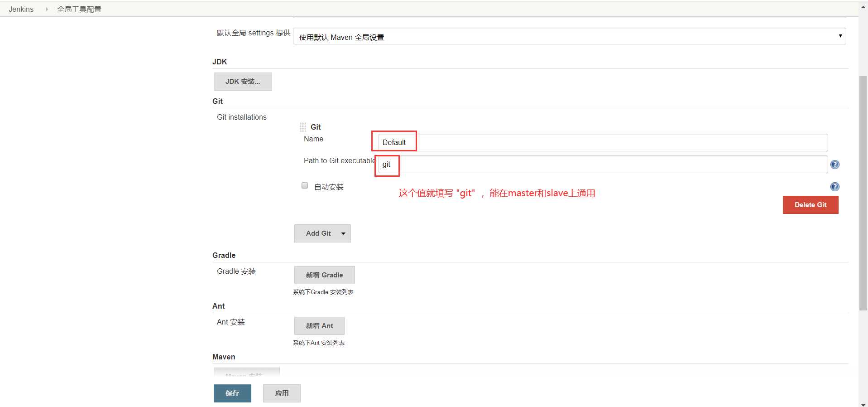Screen dimensions: 868x407
Task: Toggle the 自动安装 checkbox
Action: click(x=305, y=185)
